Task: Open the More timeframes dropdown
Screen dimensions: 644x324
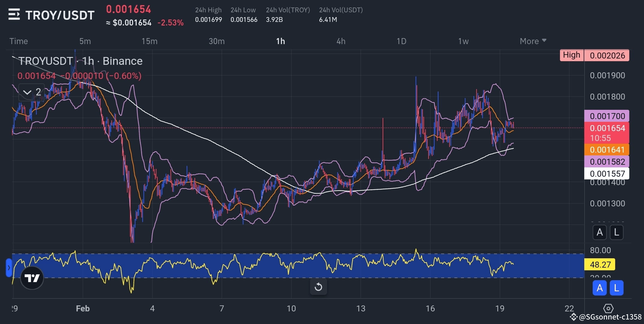Action: 533,41
